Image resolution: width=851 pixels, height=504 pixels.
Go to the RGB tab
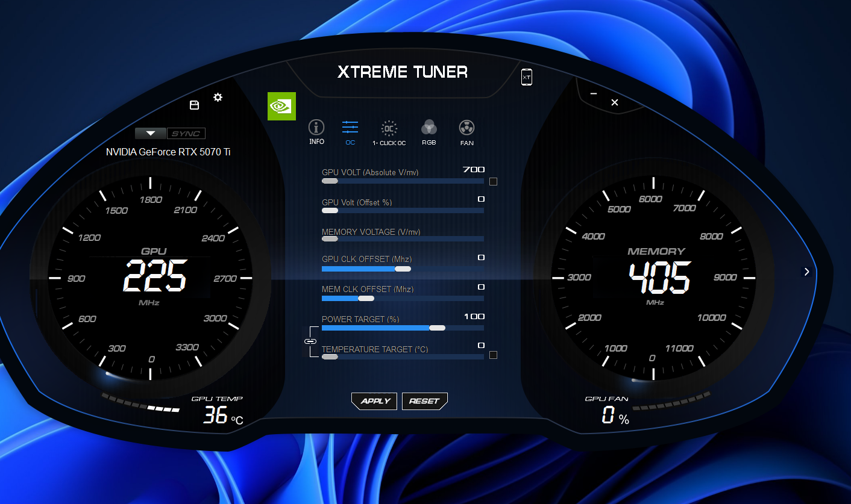[429, 132]
